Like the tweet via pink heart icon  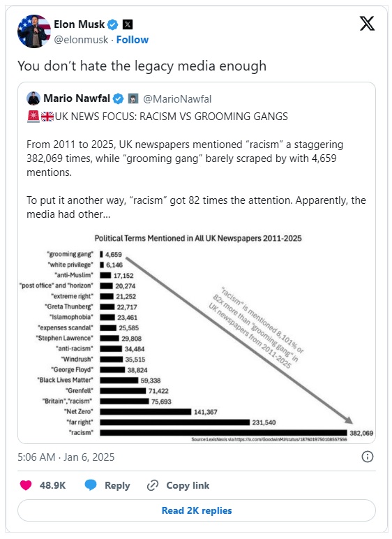(x=26, y=485)
